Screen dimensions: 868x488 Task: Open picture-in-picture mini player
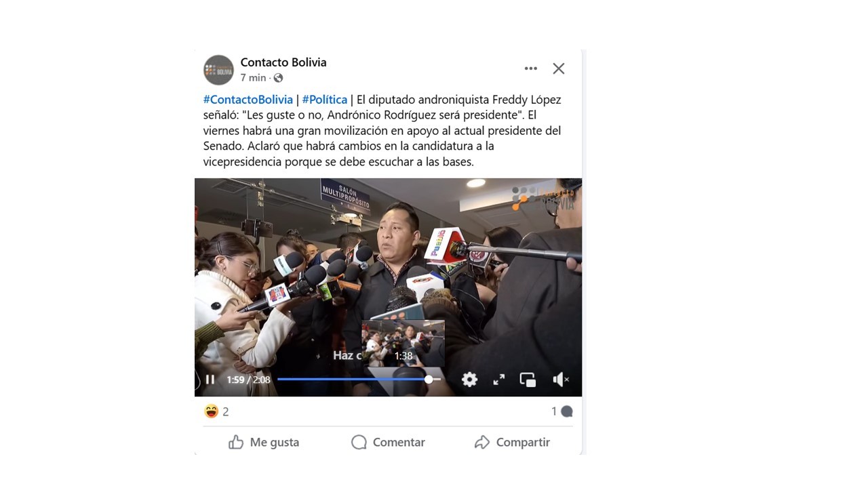(528, 380)
